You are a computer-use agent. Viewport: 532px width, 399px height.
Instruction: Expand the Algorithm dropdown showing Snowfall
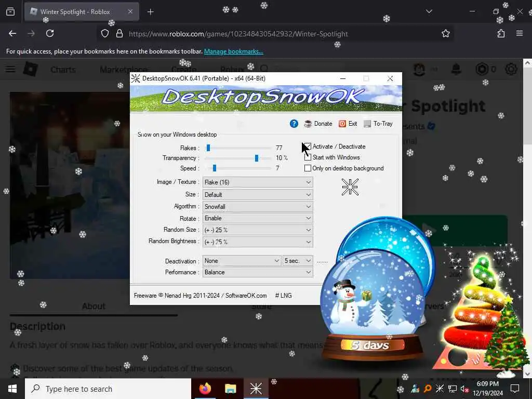[x=258, y=207]
